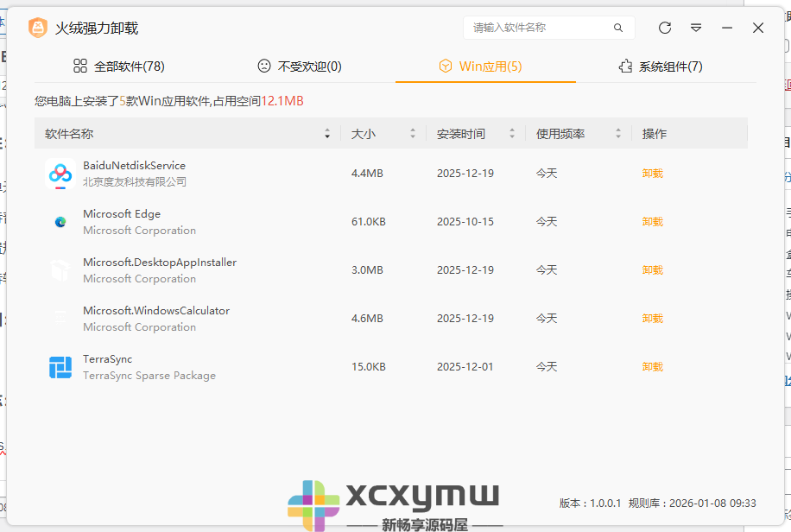The width and height of the screenshot is (791, 532).
Task: Click the TerraSync application icon
Action: (x=59, y=366)
